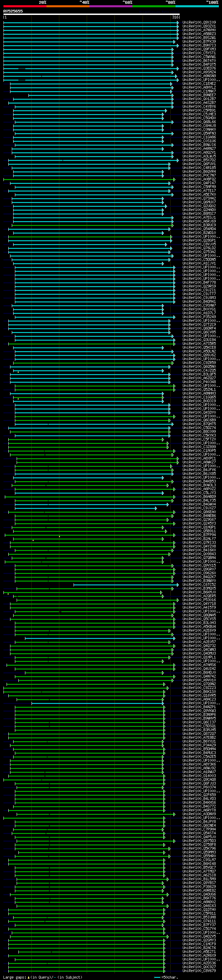Select label UniRef100_C1EHE2
This screenshot has height=980, width=222.
click(199, 84)
